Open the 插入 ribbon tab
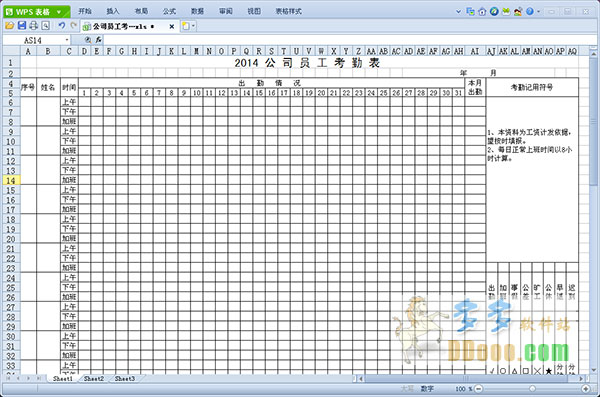The image size is (600, 397). click(113, 11)
